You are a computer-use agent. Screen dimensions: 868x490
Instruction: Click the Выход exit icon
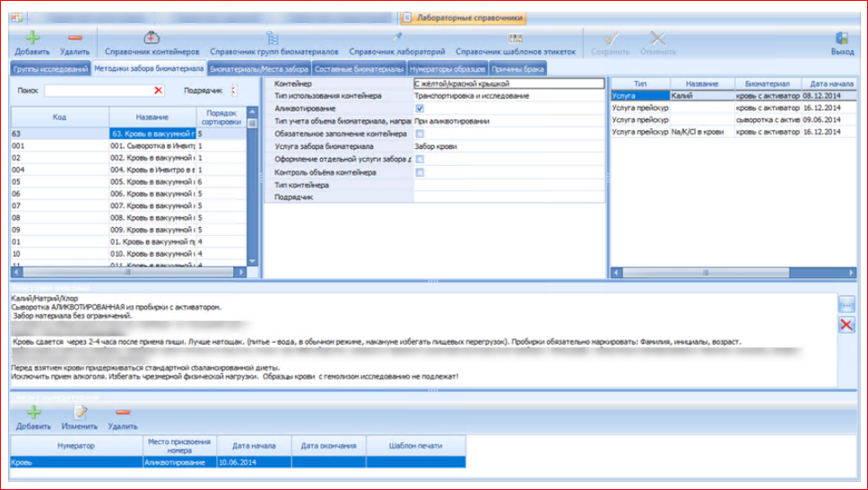click(842, 39)
